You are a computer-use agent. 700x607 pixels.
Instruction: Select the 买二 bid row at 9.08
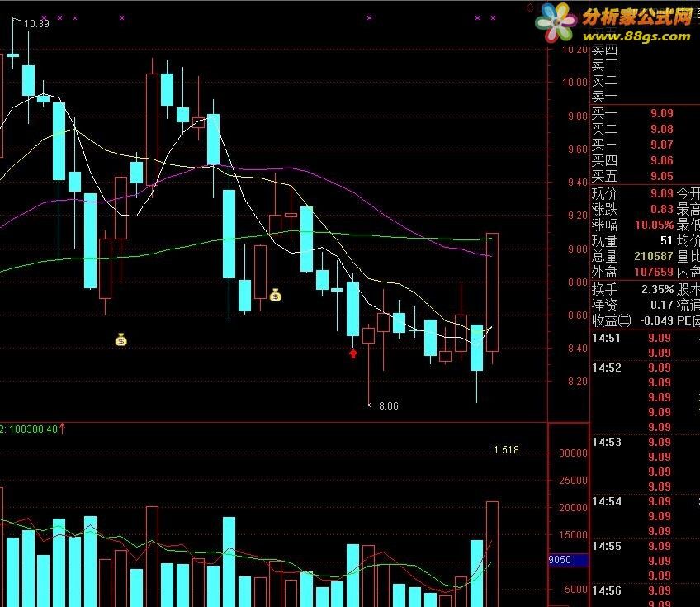pyautogui.click(x=645, y=129)
